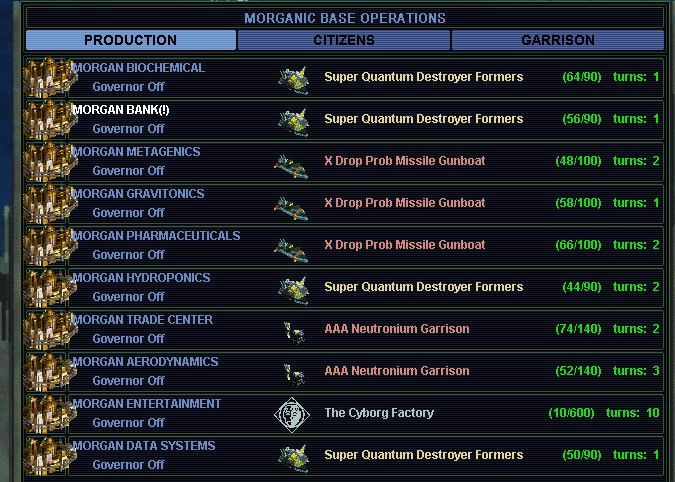Click Morgan Aerodynamics' garrison unit icon
This screenshot has width=675, height=482.
pos(292,371)
